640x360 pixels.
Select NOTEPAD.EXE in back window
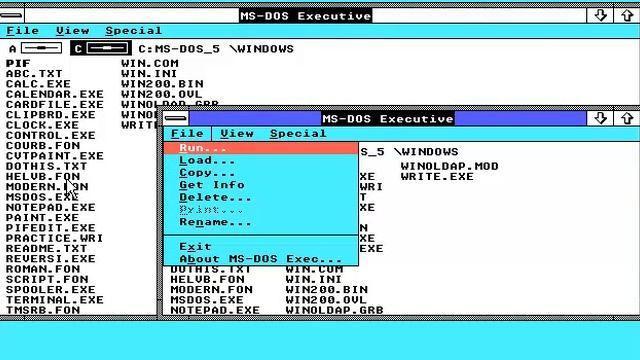click(x=51, y=207)
